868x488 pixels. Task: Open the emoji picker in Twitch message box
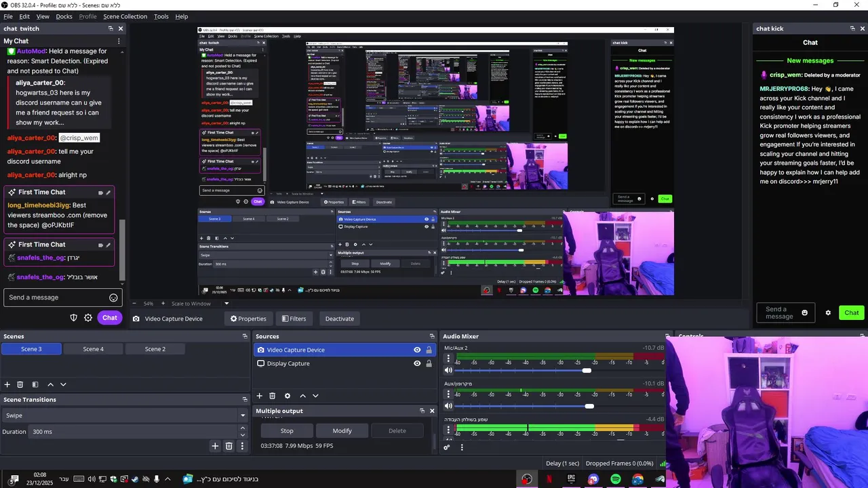point(113,298)
